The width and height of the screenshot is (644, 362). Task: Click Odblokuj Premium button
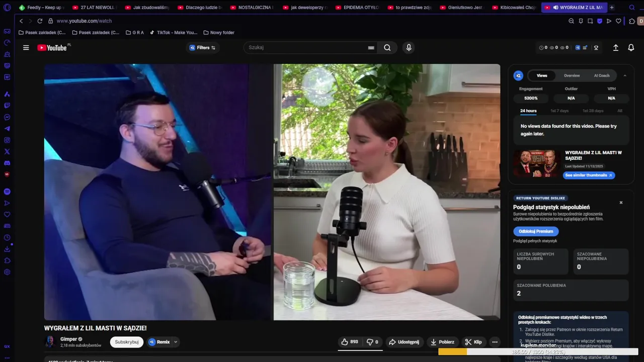536,231
